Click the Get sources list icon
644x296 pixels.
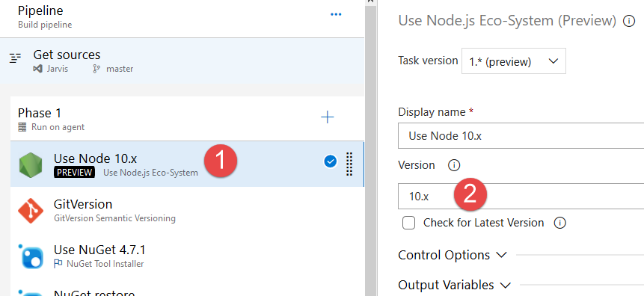click(x=15, y=58)
